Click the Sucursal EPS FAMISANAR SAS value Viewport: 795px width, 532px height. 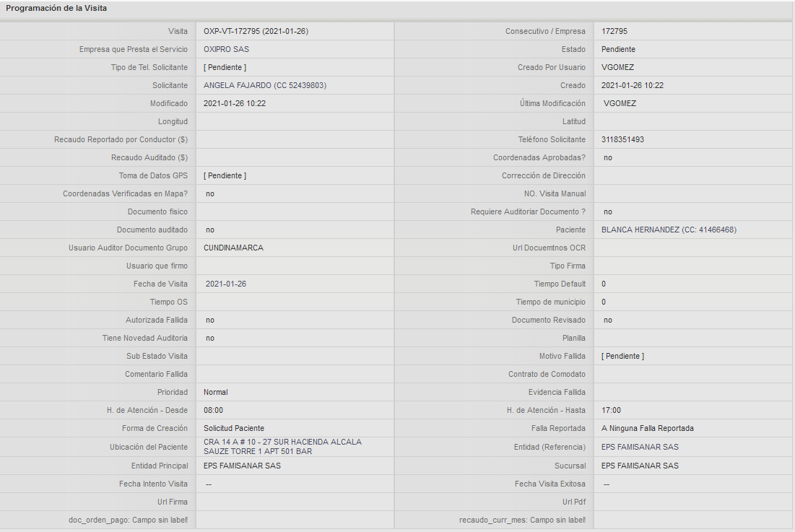point(640,466)
